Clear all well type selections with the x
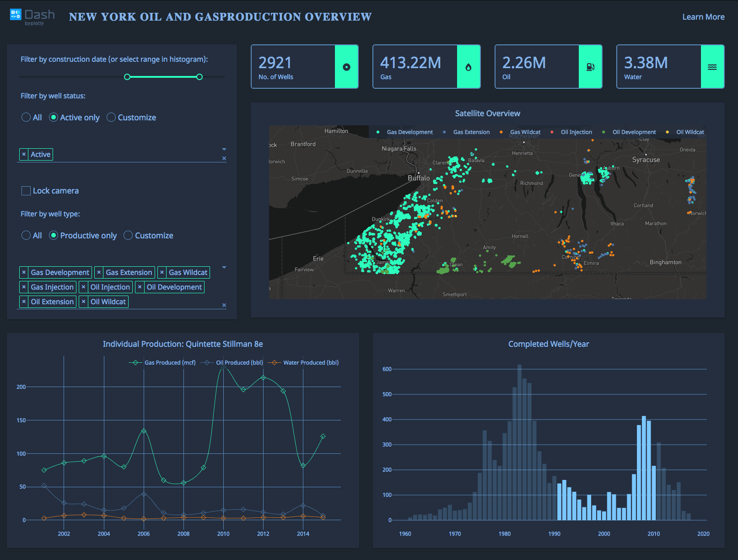 click(224, 305)
